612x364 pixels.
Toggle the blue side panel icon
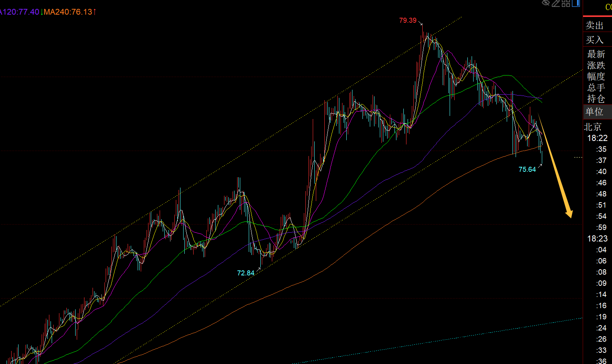(576, 3)
